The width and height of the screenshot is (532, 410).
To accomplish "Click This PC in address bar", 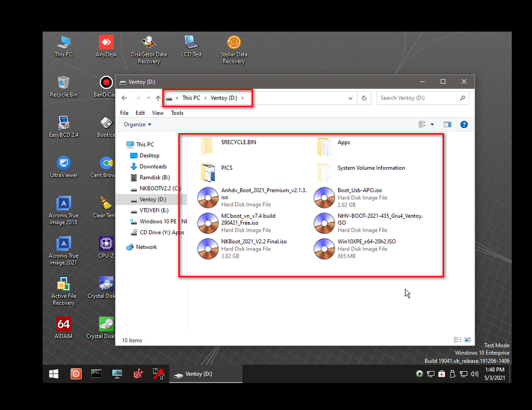I will (191, 98).
